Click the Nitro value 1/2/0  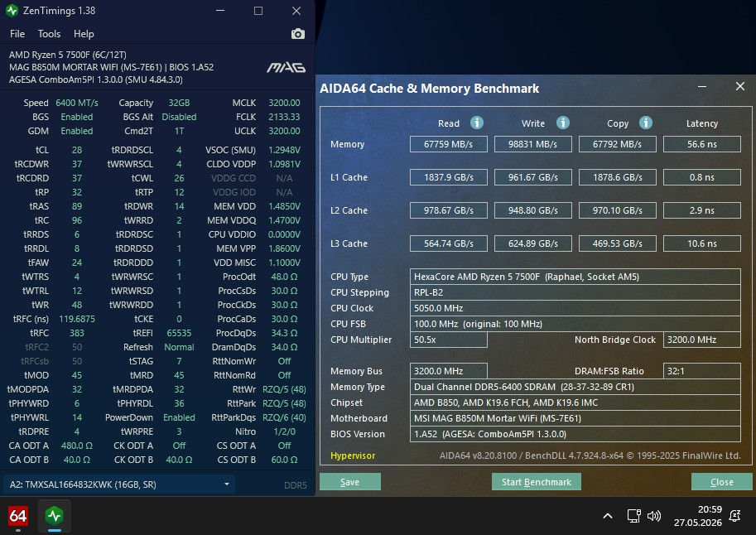tap(284, 431)
